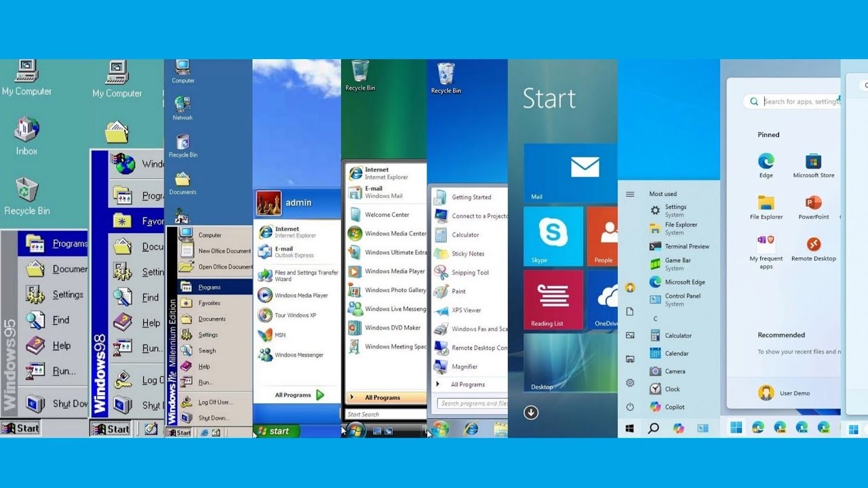Launch Windows DVD Maker in Vista menu
This screenshot has height=488, width=868.
pyautogui.click(x=384, y=328)
